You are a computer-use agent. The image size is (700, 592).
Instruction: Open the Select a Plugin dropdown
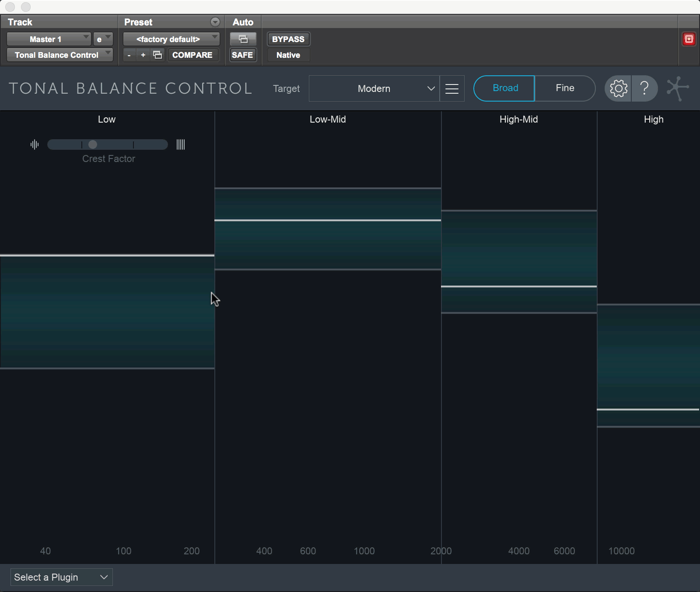click(61, 577)
